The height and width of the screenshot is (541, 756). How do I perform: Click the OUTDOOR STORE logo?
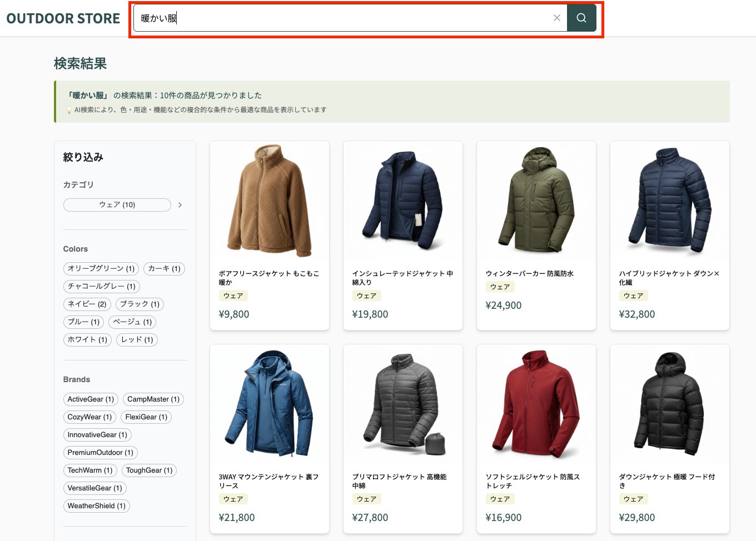tap(63, 18)
